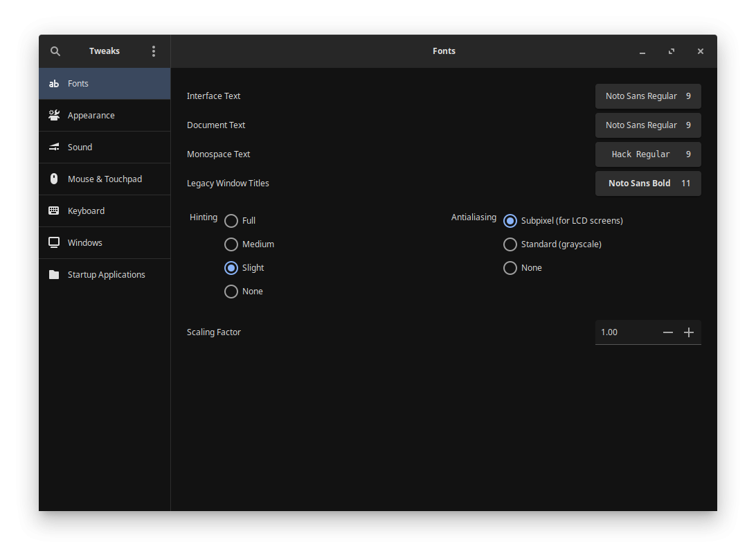The height and width of the screenshot is (554, 756).
Task: Click the Scaling Factor value field
Action: click(623, 332)
